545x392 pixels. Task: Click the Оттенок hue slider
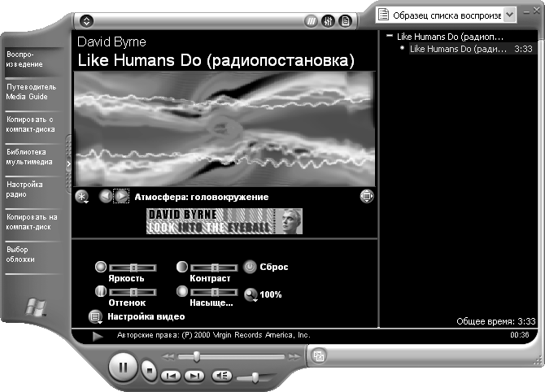coord(133,292)
